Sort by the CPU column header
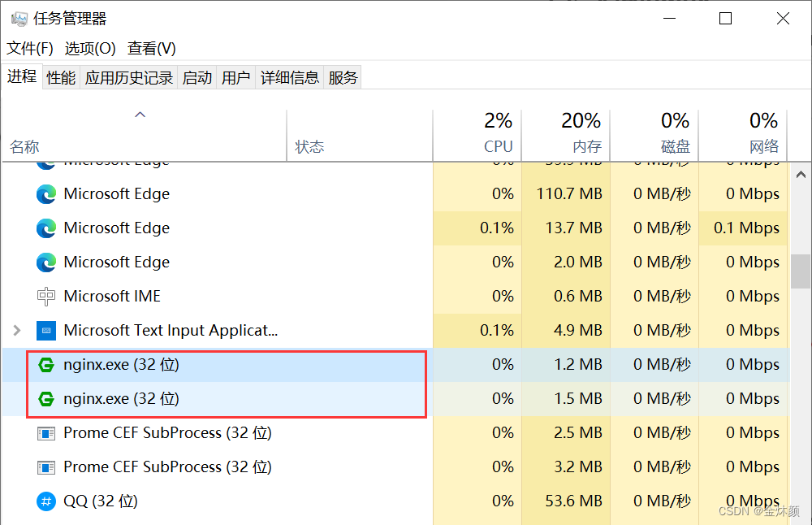Screen dimensions: 812x525 [x=477, y=135]
